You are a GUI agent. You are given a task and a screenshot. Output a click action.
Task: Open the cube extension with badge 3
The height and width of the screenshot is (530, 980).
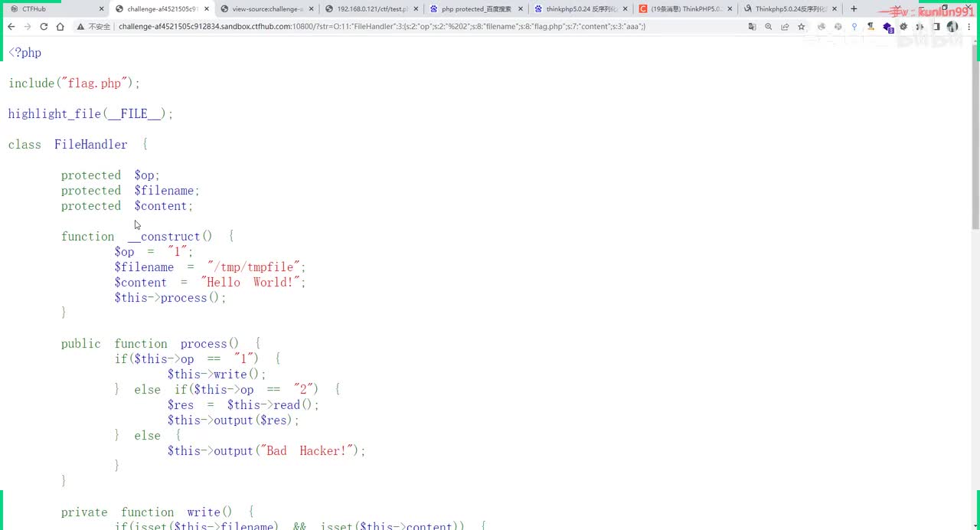tap(887, 27)
